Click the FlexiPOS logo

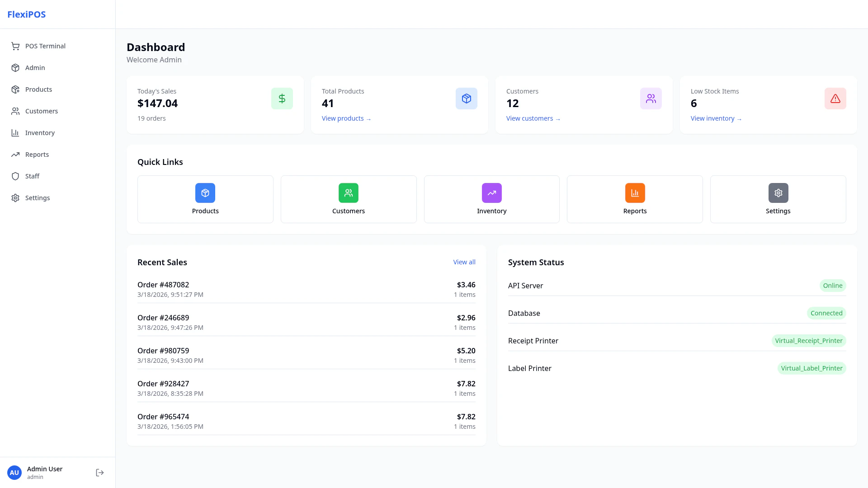pos(27,14)
